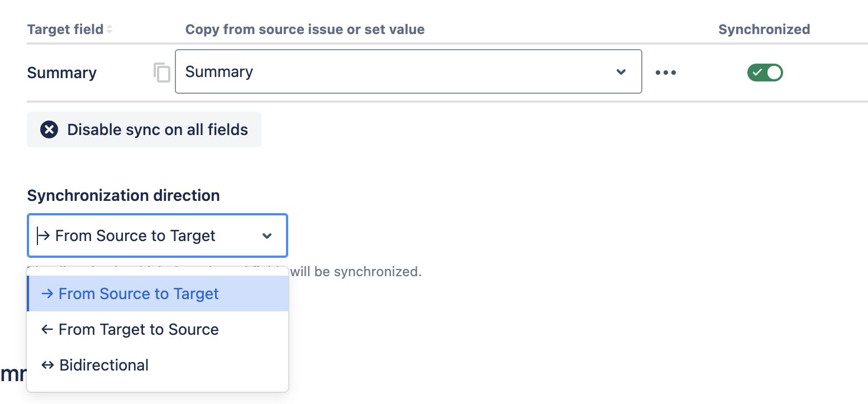Toggle the Synchronized switch for Summary
Viewport: 868px width, 404px height.
point(765,73)
